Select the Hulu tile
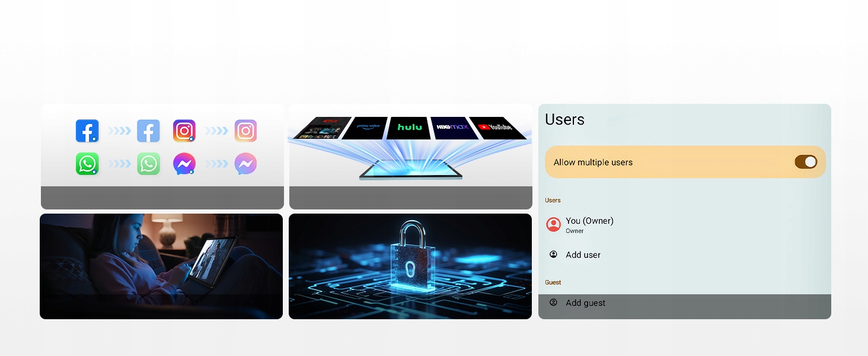 [410, 128]
